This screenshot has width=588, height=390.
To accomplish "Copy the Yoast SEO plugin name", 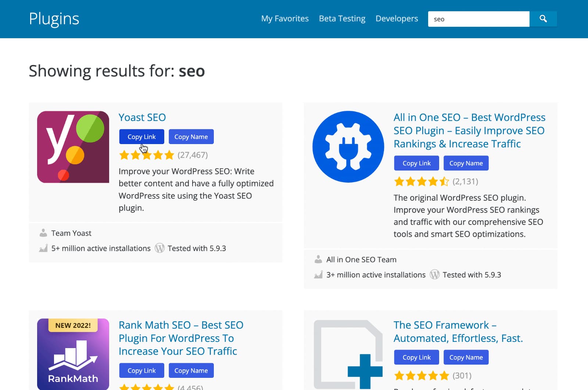I will pos(191,137).
